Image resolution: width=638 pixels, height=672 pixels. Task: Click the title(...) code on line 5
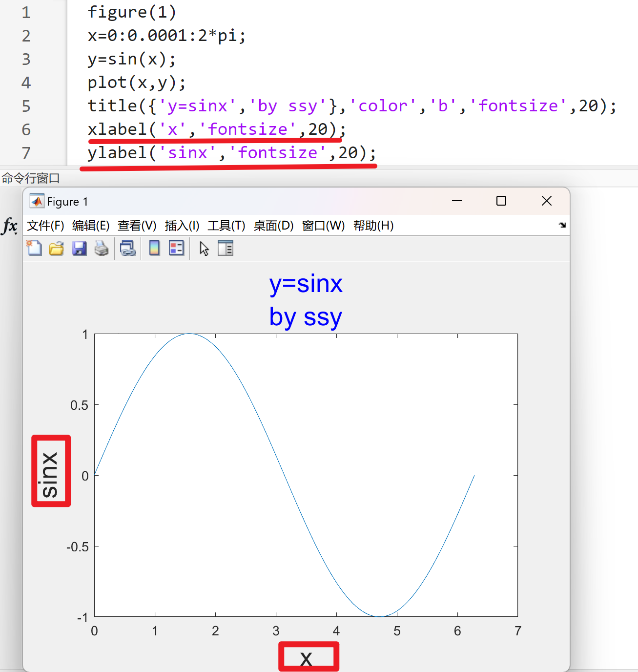[352, 106]
